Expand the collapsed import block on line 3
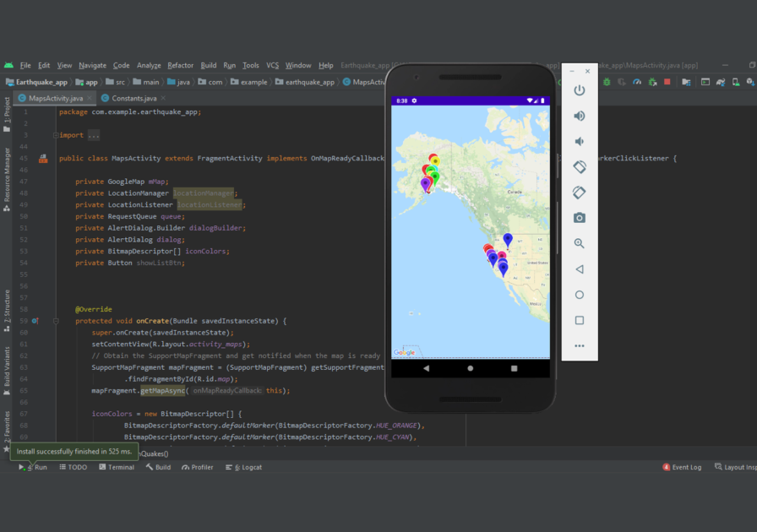Screen dimensions: 757x532 (56, 135)
